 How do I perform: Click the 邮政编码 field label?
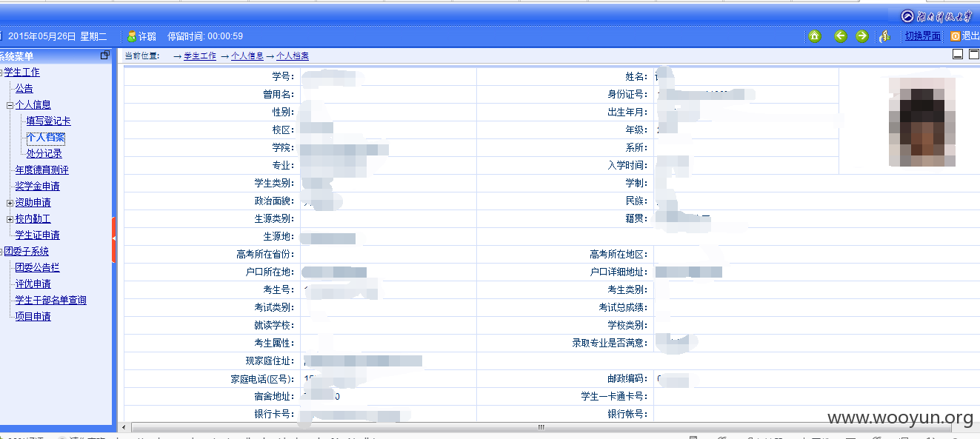628,379
